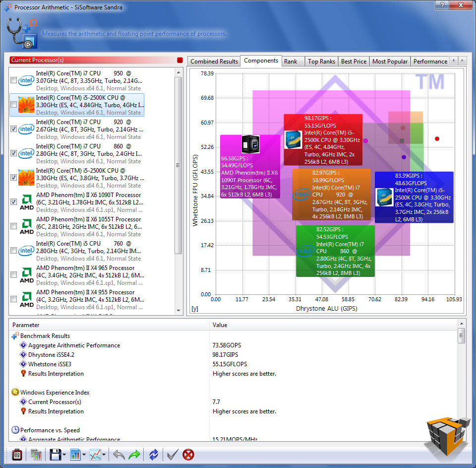Click the stethoscope application icon in the header
Screen dimensions: 476x468
tap(22, 33)
